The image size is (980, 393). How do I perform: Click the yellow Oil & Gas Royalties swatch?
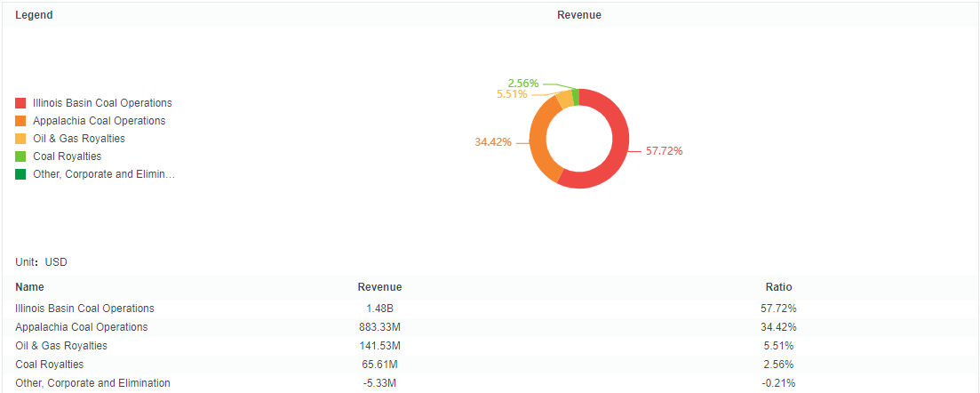coord(20,139)
